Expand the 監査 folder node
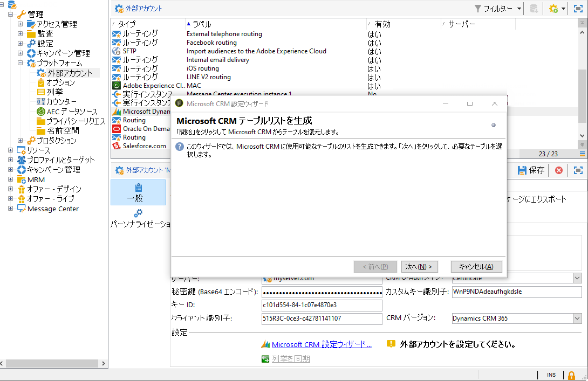 coord(20,34)
